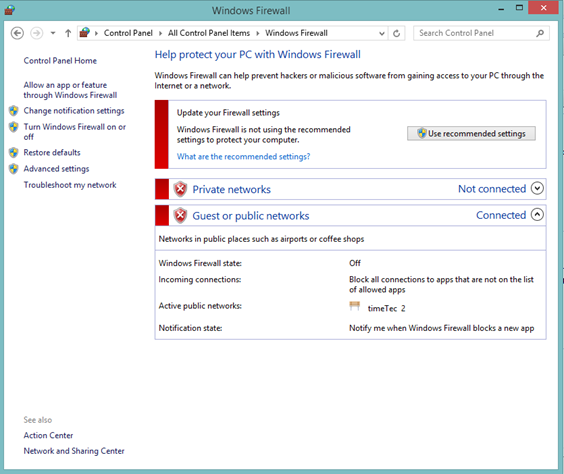This screenshot has width=564, height=474.
Task: Click the Back navigation arrow
Action: pyautogui.click(x=17, y=33)
